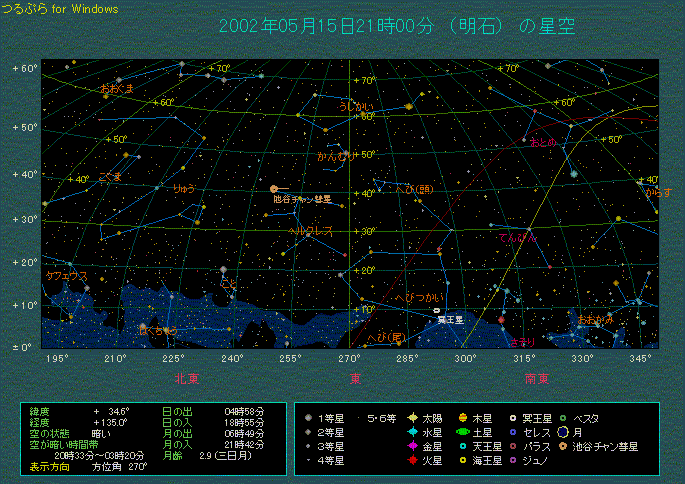Click the うしかい constellation label
The image size is (685, 484).
[356, 105]
